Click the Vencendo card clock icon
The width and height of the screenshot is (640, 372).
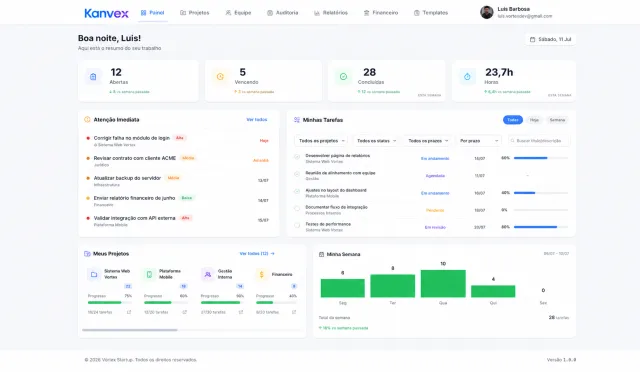220,77
